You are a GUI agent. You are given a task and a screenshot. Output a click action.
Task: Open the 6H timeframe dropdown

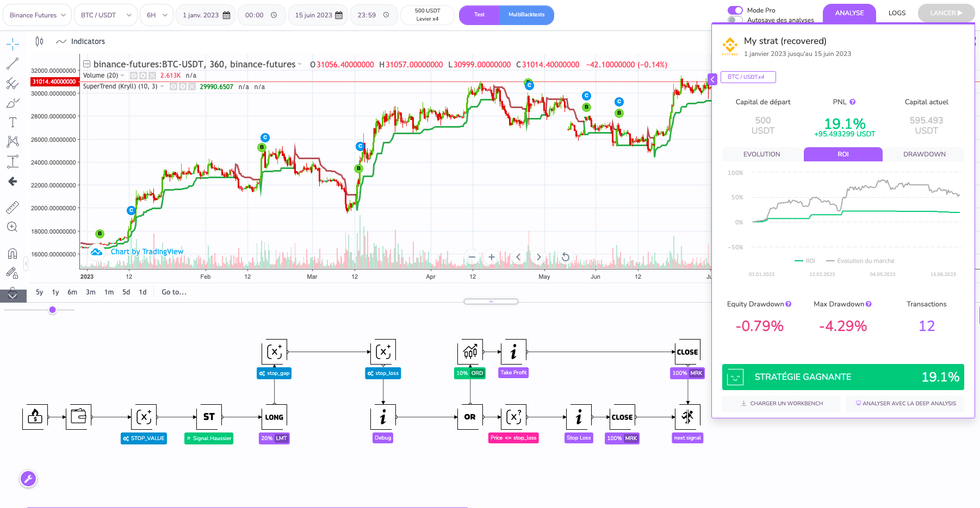click(x=157, y=15)
